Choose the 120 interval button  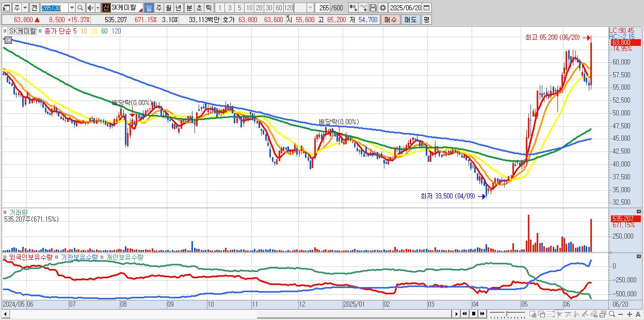289,8
